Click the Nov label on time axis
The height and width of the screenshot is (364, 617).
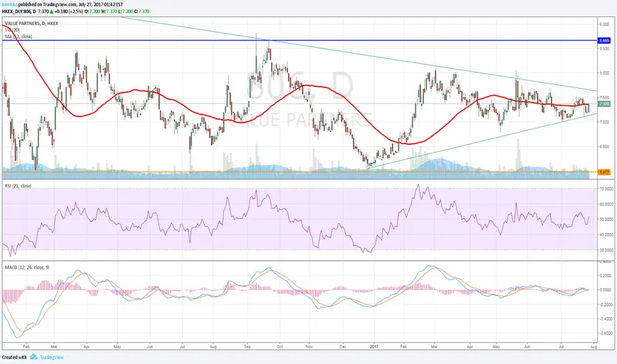pyautogui.click(x=309, y=347)
